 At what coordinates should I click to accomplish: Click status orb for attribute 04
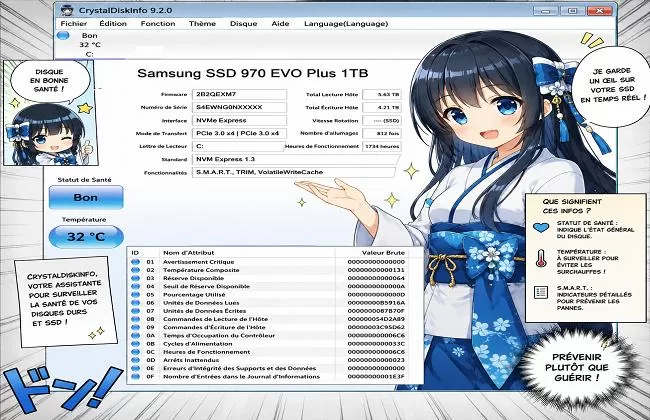(136, 286)
